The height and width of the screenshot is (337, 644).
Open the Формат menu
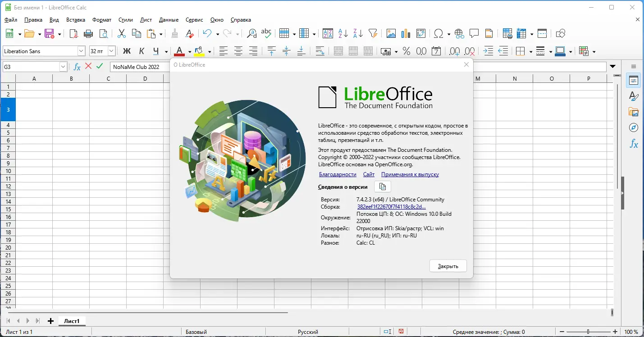pos(102,20)
